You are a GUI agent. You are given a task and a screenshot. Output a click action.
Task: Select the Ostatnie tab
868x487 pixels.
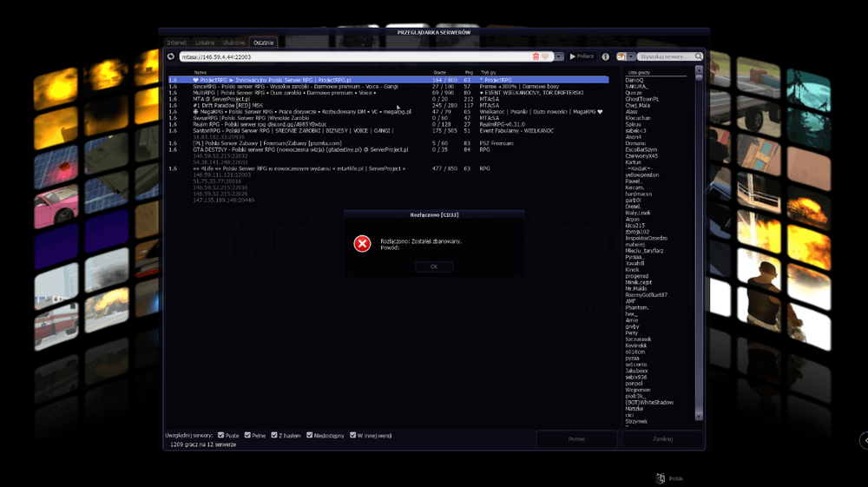tap(264, 43)
